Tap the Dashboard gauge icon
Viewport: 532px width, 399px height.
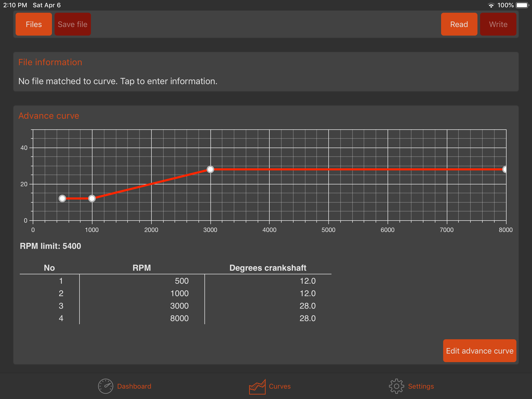coord(105,386)
